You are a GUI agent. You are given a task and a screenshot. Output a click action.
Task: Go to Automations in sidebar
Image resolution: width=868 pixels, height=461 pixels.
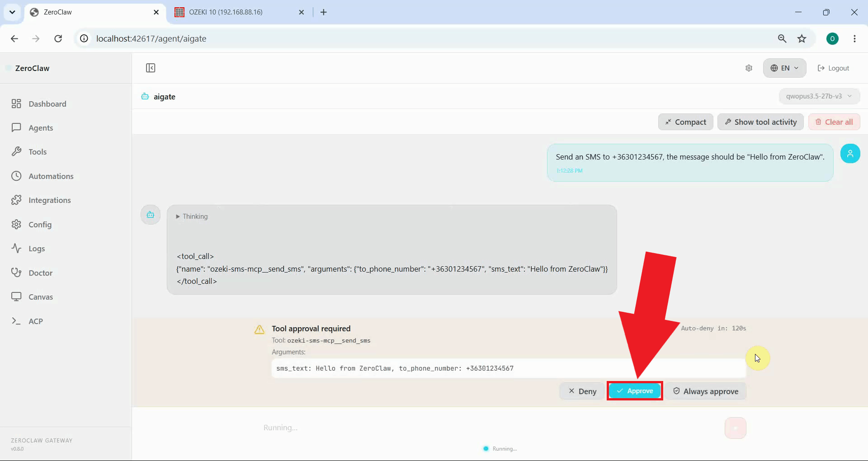(x=51, y=176)
